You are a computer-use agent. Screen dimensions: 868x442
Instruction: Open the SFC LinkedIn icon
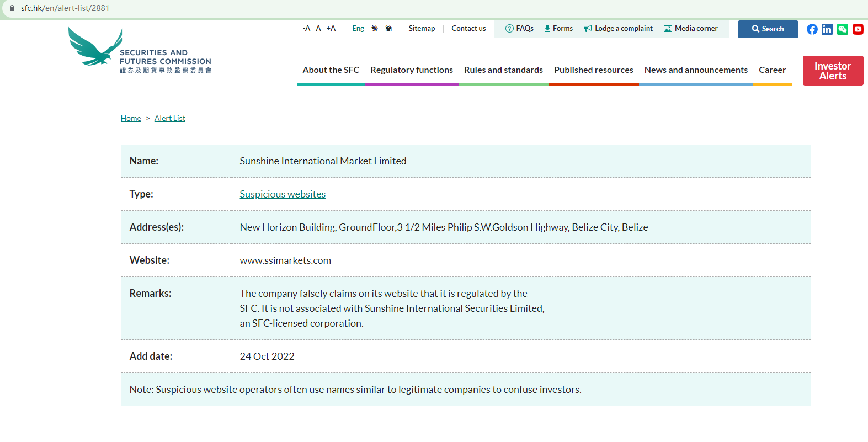click(827, 29)
